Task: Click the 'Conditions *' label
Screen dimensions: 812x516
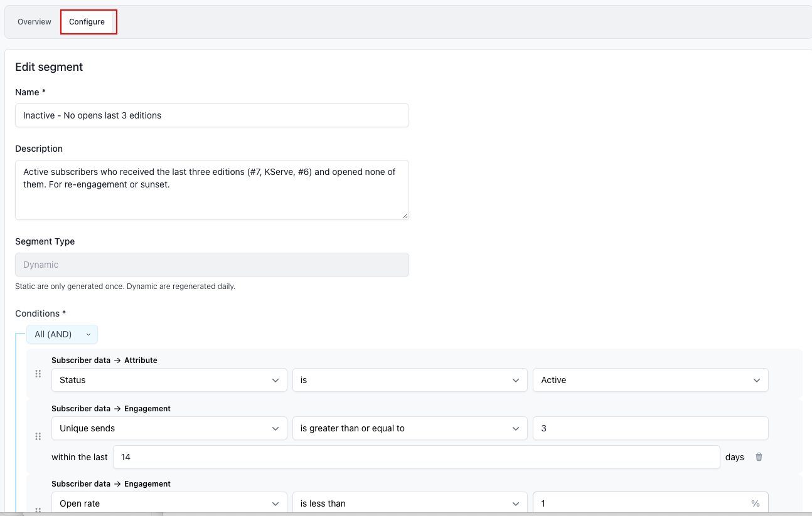Action: coord(41,313)
